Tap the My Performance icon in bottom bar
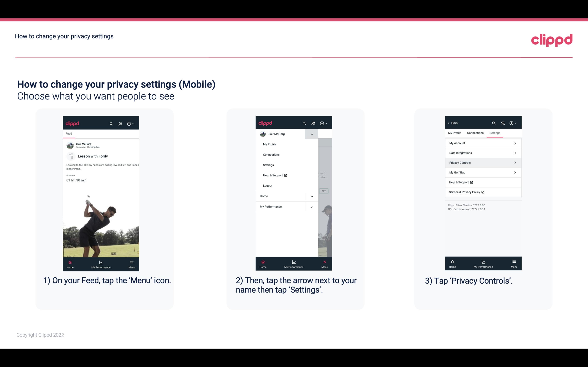 coord(101,263)
